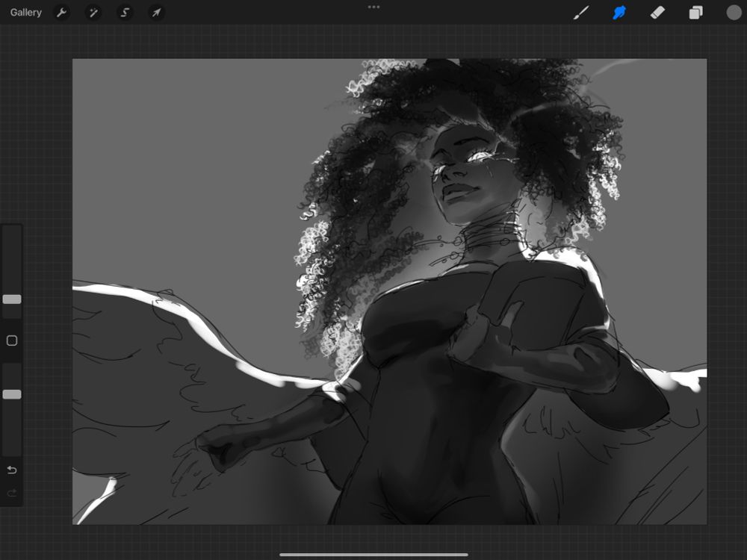The width and height of the screenshot is (747, 560).
Task: Open the Actions wrench menu
Action: coord(61,13)
